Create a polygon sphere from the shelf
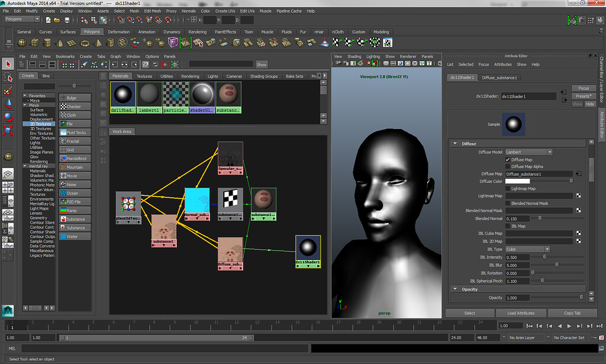The image size is (606, 364). [x=22, y=43]
